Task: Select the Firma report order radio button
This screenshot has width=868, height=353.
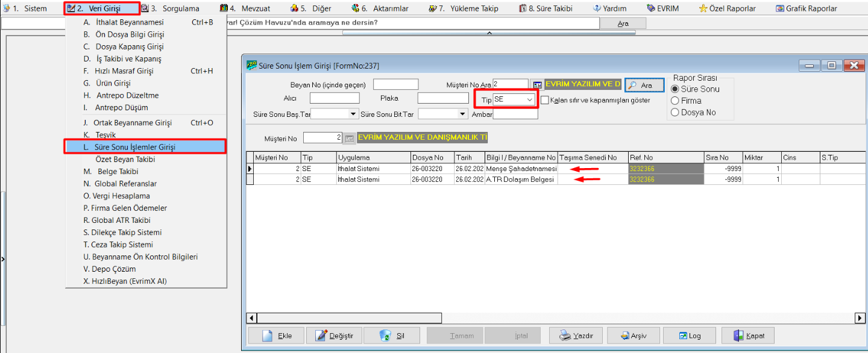Action: [x=675, y=101]
